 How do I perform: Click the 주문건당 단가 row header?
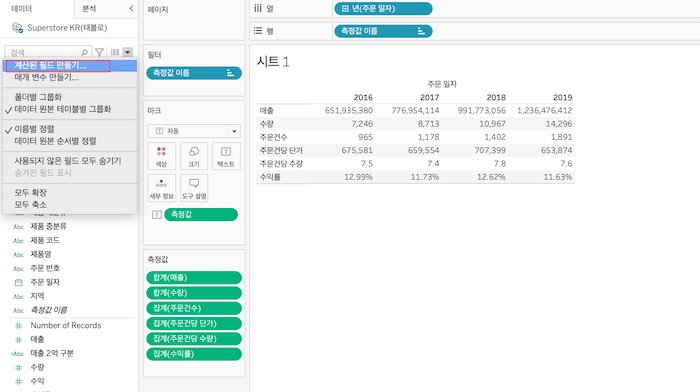tap(281, 150)
